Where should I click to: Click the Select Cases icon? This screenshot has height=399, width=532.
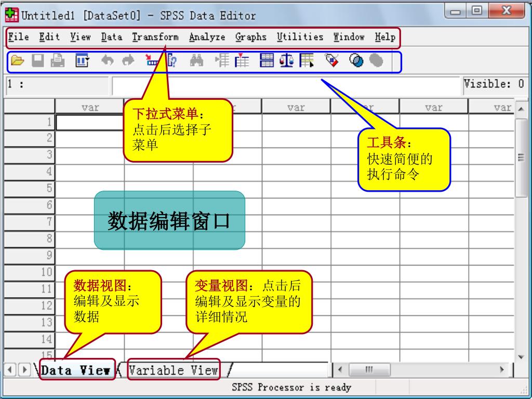tap(307, 61)
